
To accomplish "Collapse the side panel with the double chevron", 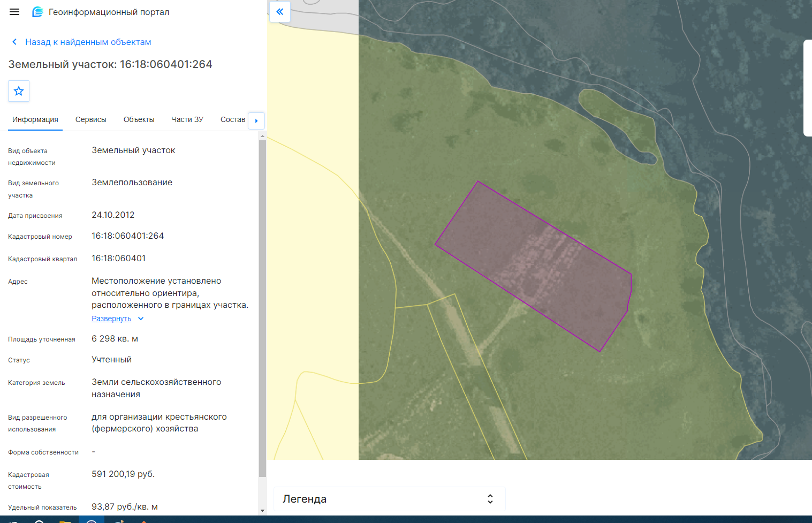I will [279, 11].
